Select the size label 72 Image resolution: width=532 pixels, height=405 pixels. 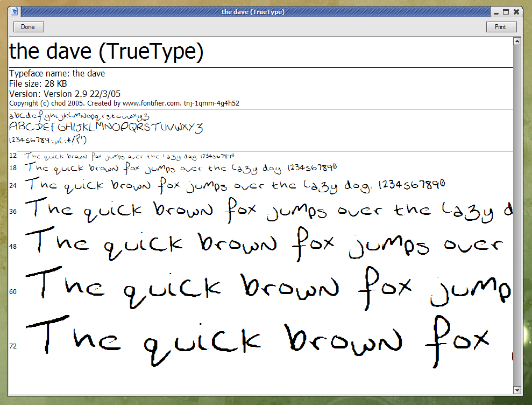13,346
